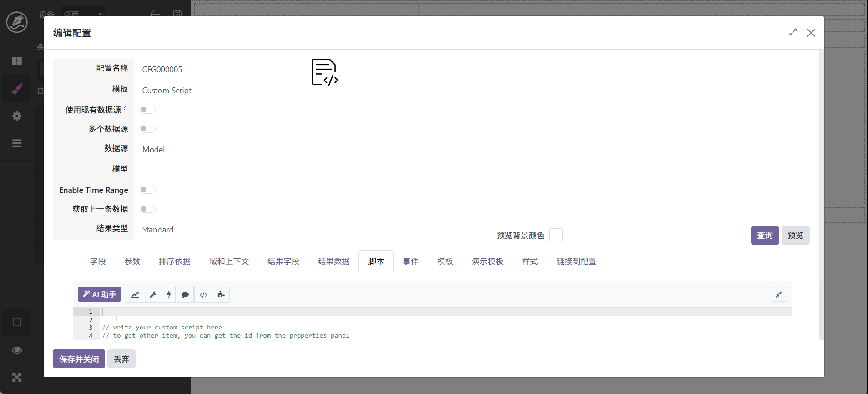Click the wrench icon in script toolbar

pos(153,294)
